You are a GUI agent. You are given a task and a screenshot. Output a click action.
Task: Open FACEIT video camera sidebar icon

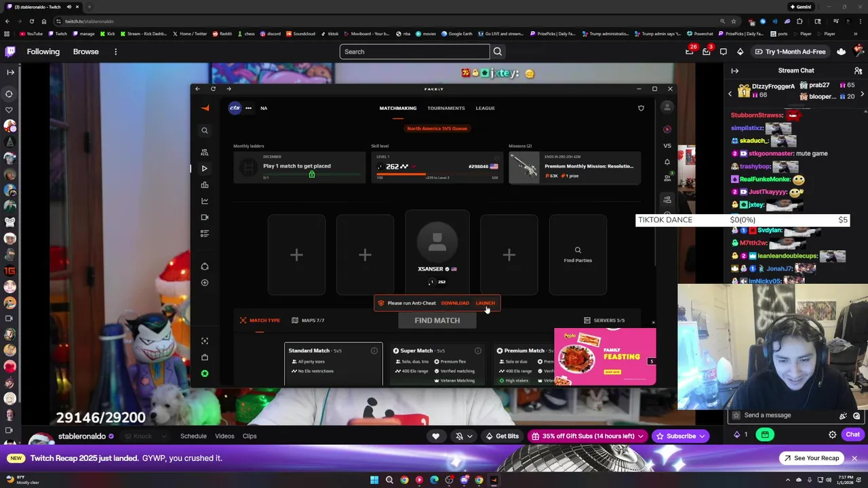(x=205, y=217)
